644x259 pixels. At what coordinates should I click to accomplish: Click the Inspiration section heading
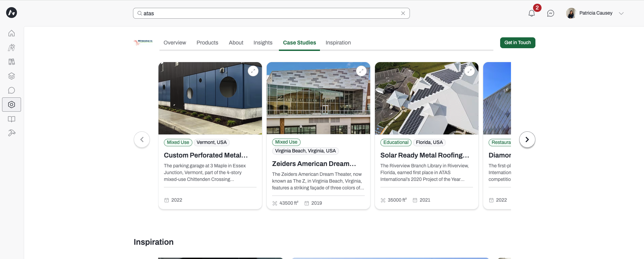[153, 242]
